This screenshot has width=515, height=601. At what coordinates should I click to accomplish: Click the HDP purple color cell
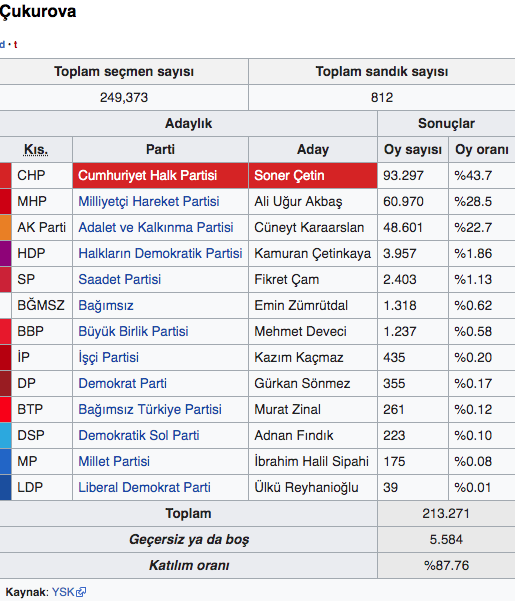5,253
